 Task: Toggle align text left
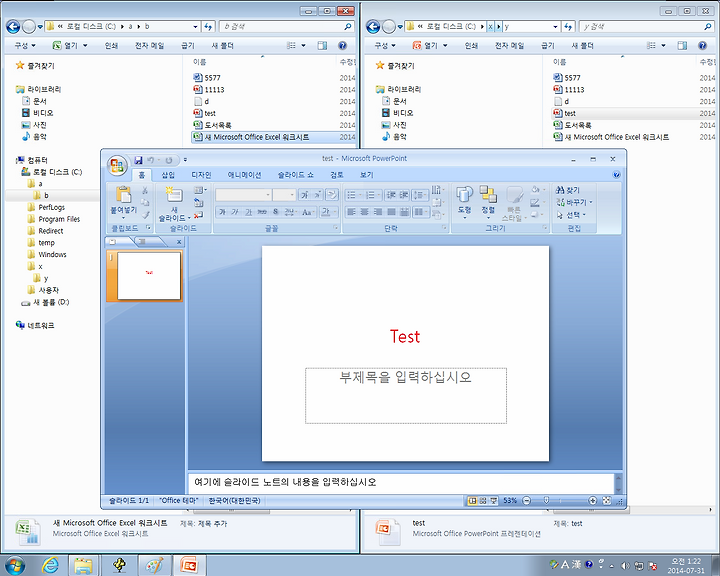pyautogui.click(x=351, y=212)
